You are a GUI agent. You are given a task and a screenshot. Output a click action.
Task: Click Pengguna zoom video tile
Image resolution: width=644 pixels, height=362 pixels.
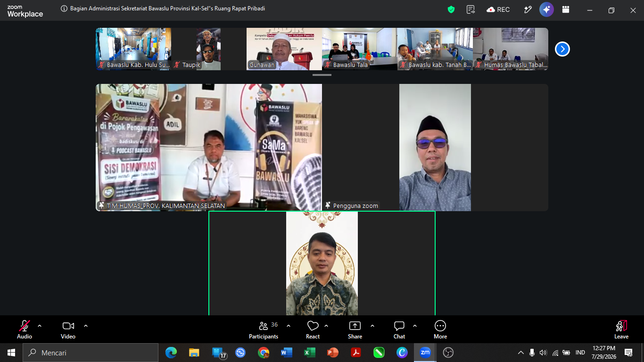[x=435, y=148]
